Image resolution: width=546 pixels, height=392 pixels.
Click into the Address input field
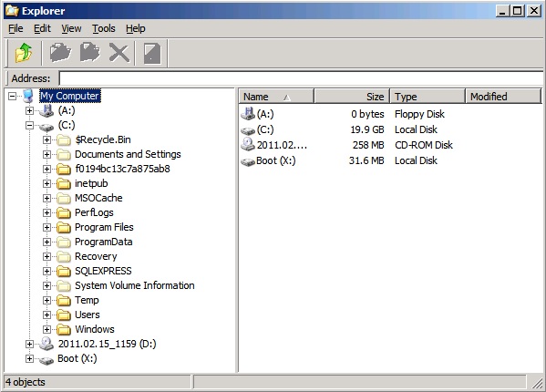(301, 78)
